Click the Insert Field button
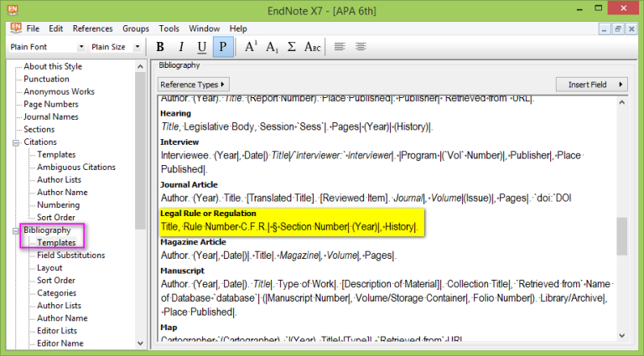 pos(591,85)
